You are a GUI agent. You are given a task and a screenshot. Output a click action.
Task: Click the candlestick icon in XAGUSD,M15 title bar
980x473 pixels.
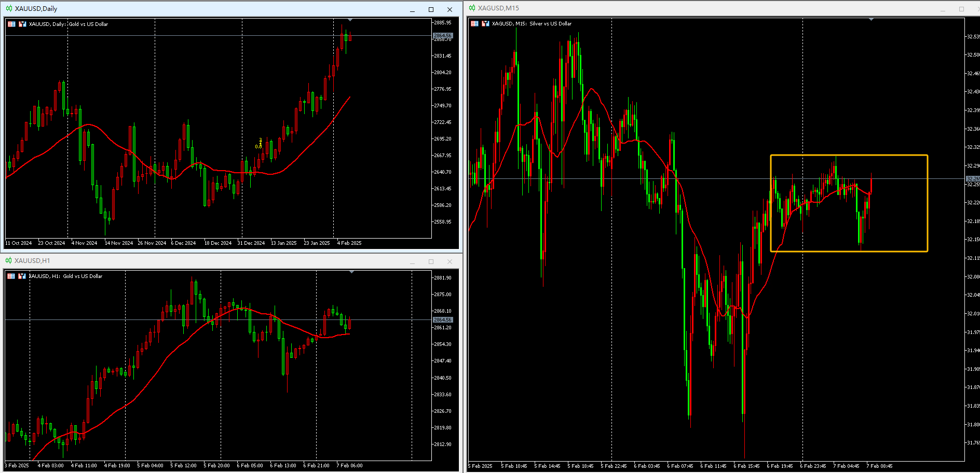click(472, 8)
